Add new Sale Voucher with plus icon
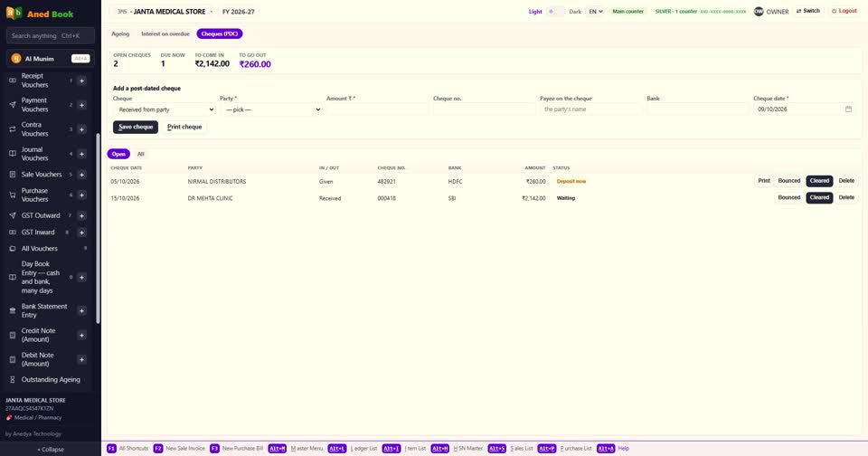 pos(81,175)
